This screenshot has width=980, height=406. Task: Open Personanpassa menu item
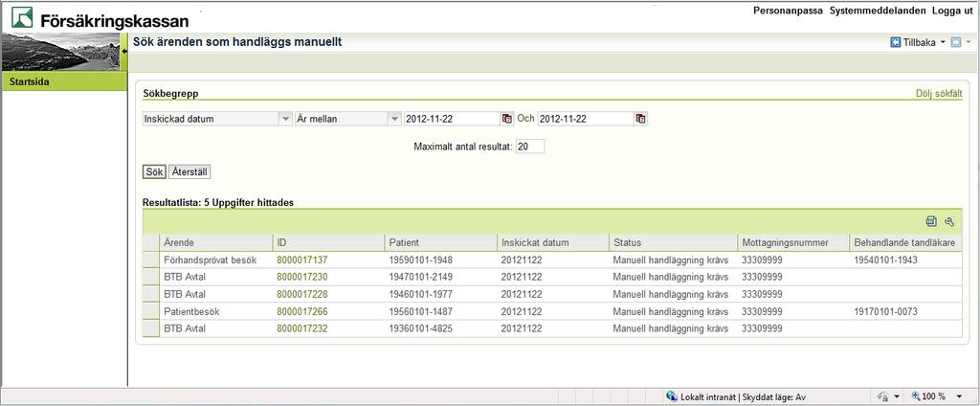tap(788, 11)
